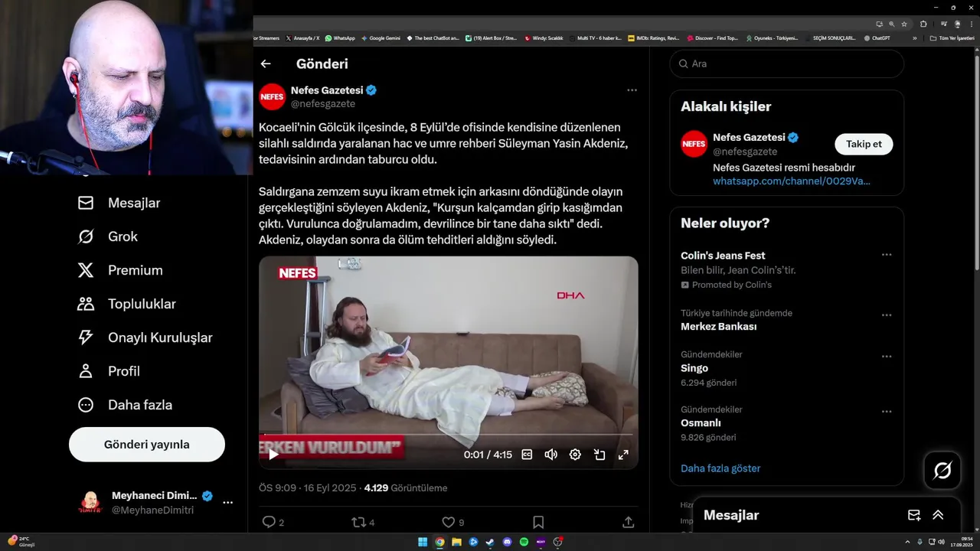The width and height of the screenshot is (980, 551).
Task: Open the ChatGPT bookmark
Action: point(877,37)
